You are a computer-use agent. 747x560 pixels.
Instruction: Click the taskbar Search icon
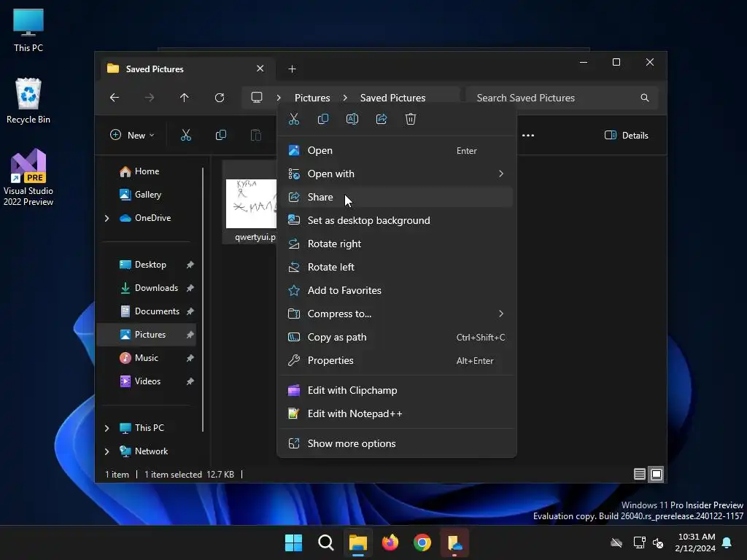point(326,542)
